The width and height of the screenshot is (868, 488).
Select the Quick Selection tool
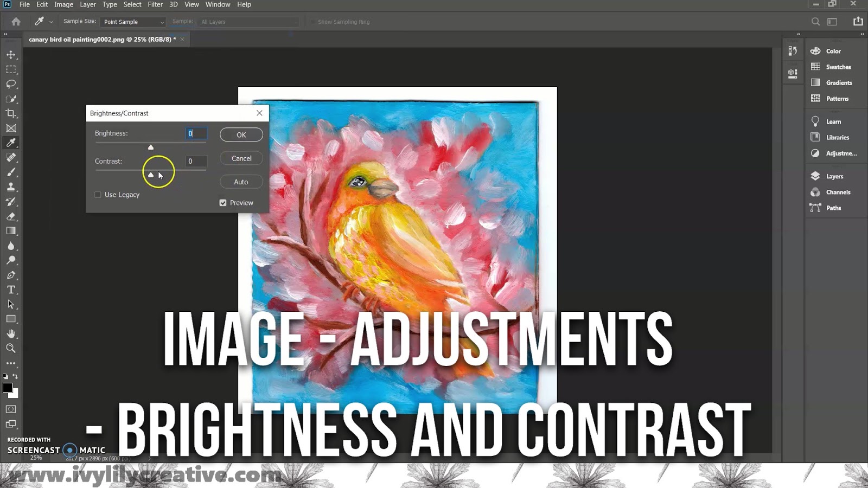pyautogui.click(x=11, y=99)
